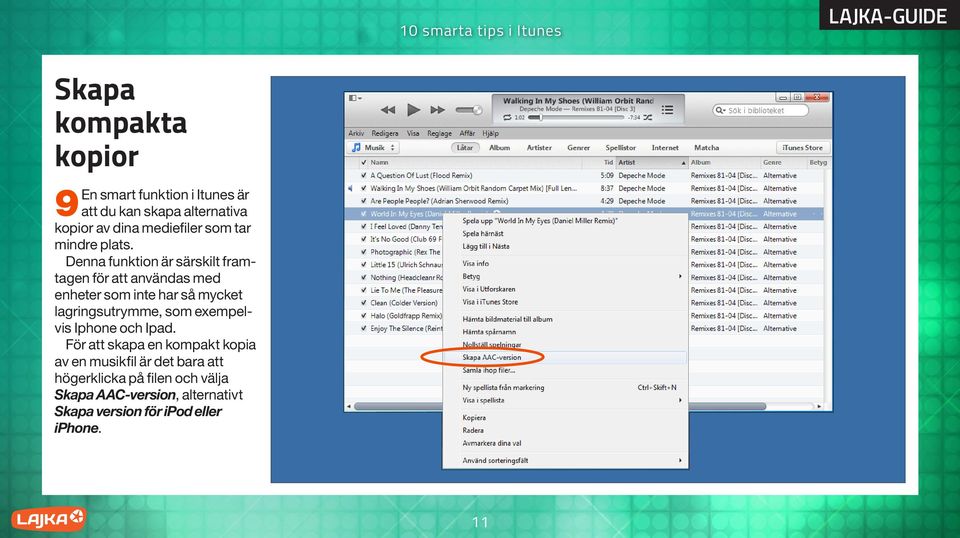Toggle the shuffle icon in the player display
The width and height of the screenshot is (960, 538).
click(x=648, y=118)
